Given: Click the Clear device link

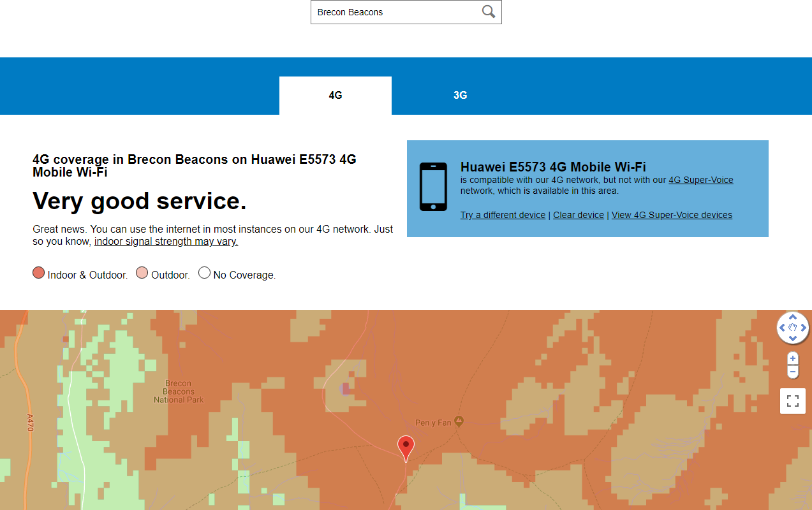Looking at the screenshot, I should (x=579, y=215).
